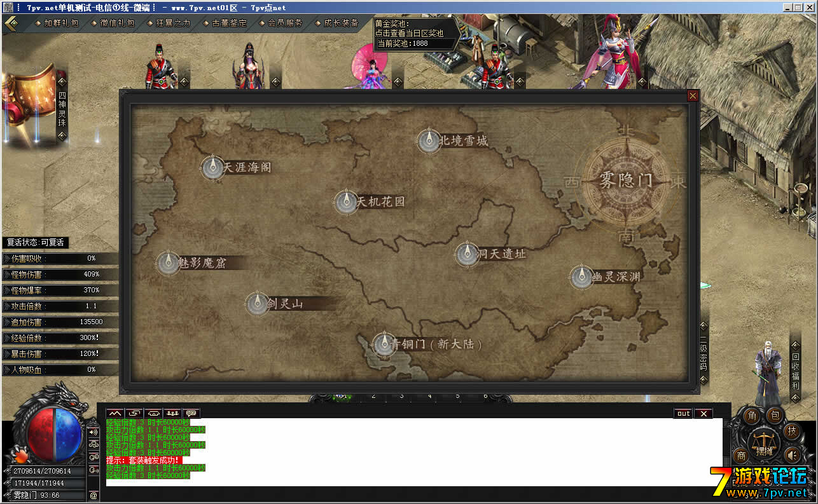Open the skills panel (技)
Screen dimensions: 818x504
pos(791,431)
